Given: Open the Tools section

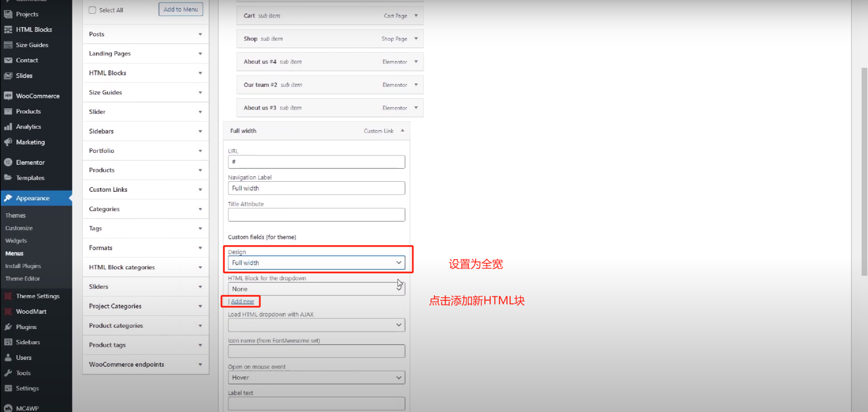Looking at the screenshot, I should 22,373.
